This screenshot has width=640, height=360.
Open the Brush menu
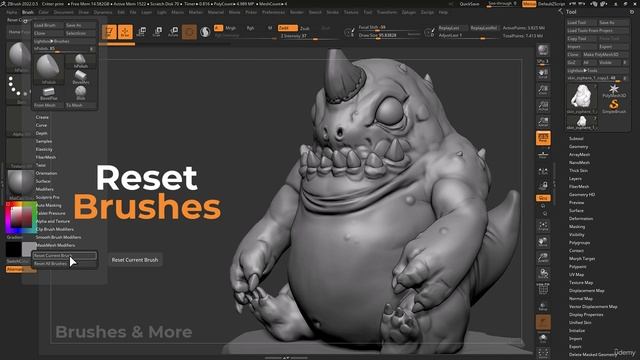click(x=28, y=12)
